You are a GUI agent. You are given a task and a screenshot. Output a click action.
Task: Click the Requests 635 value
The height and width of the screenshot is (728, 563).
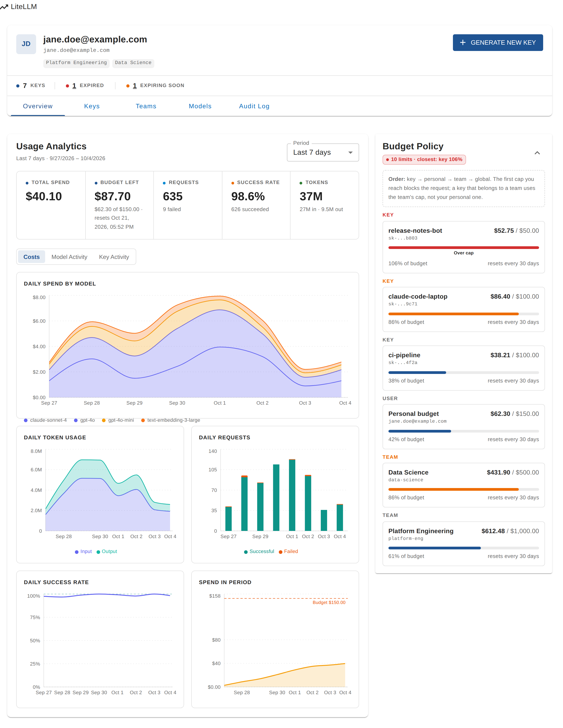pyautogui.click(x=173, y=196)
